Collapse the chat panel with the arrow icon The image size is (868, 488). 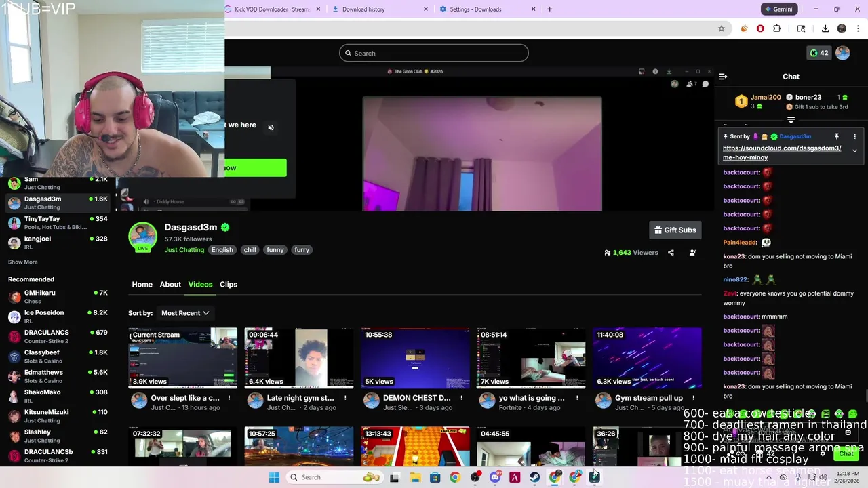tap(723, 77)
